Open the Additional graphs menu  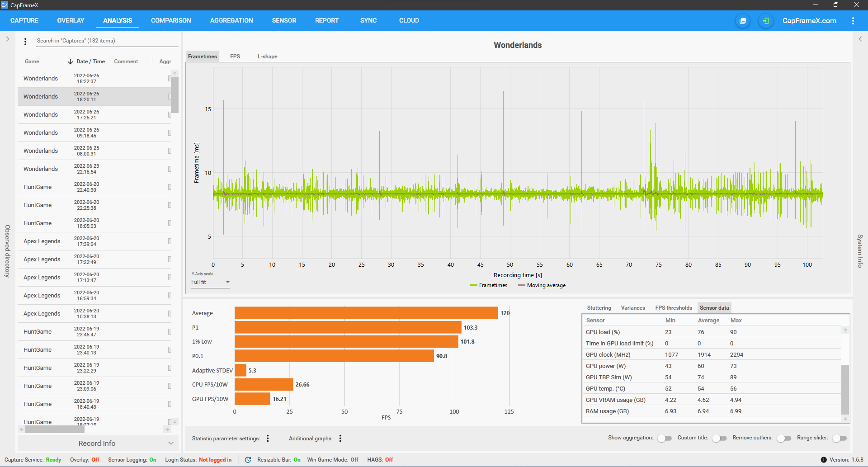(x=340, y=439)
